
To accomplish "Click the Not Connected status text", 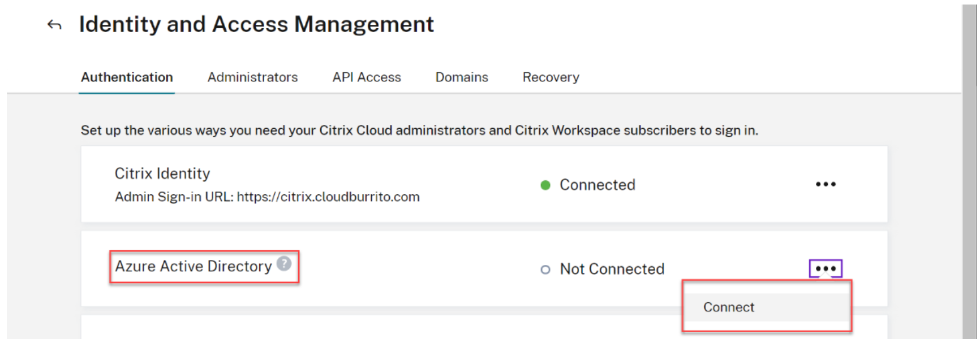I will 612,269.
